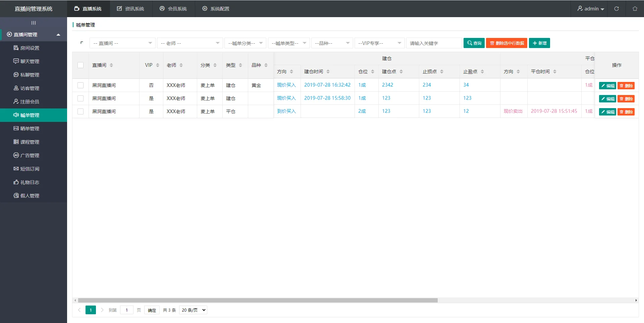Open 房间设置 in the sidebar
The width and height of the screenshot is (644, 323).
pyautogui.click(x=30, y=48)
